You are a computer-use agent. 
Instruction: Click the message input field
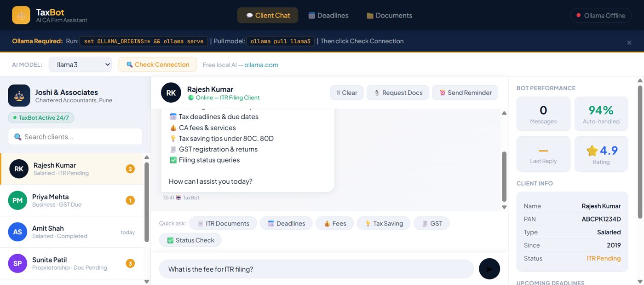[x=316, y=269]
